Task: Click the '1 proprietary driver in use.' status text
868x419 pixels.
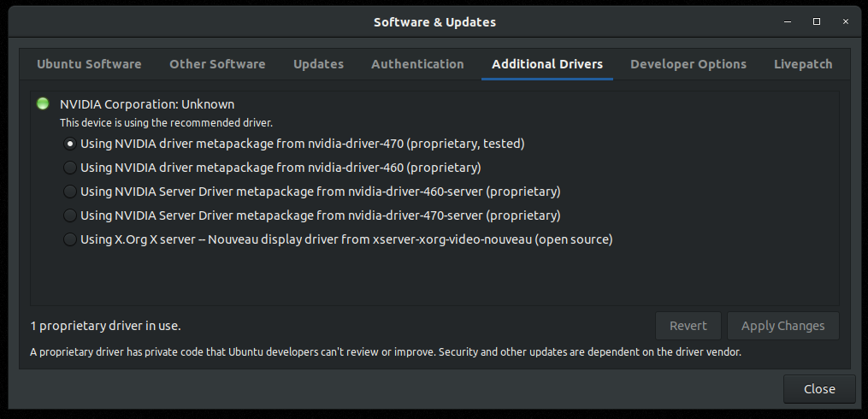Action: (x=106, y=326)
